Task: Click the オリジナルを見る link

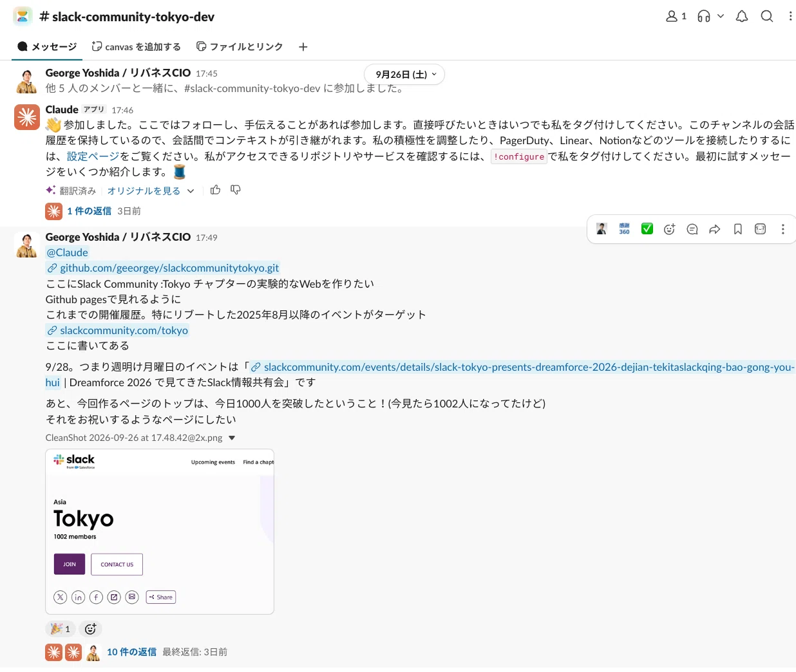Action: pyautogui.click(x=144, y=191)
